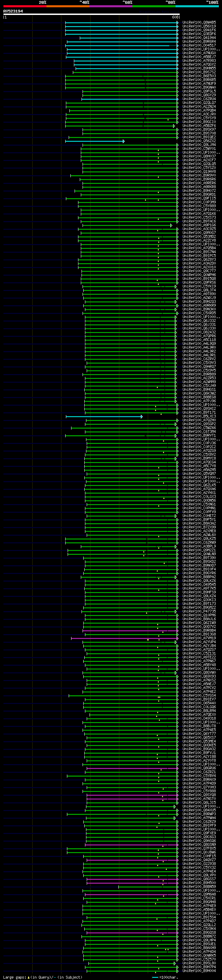Click the purple alignment bar for B9R8B4

130,631
